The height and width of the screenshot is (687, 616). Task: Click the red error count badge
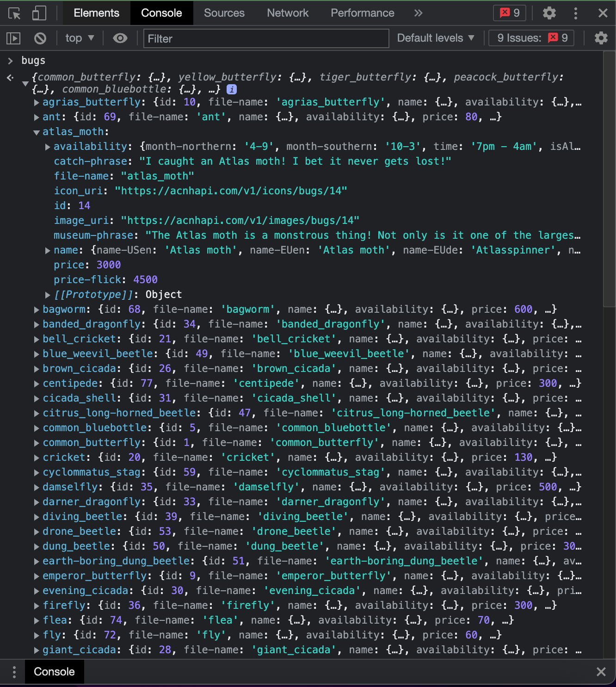click(509, 13)
